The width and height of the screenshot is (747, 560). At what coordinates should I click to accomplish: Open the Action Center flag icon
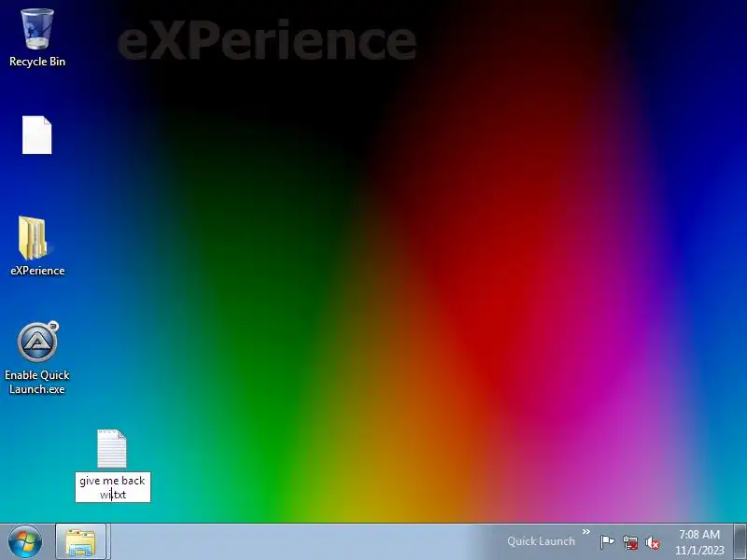[607, 542]
